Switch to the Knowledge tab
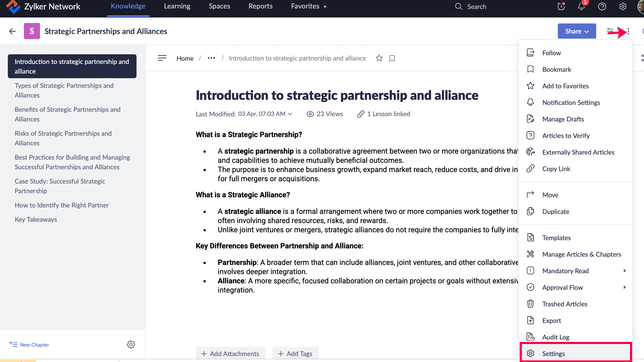Screen dimensions: 644x362 coord(128,6)
